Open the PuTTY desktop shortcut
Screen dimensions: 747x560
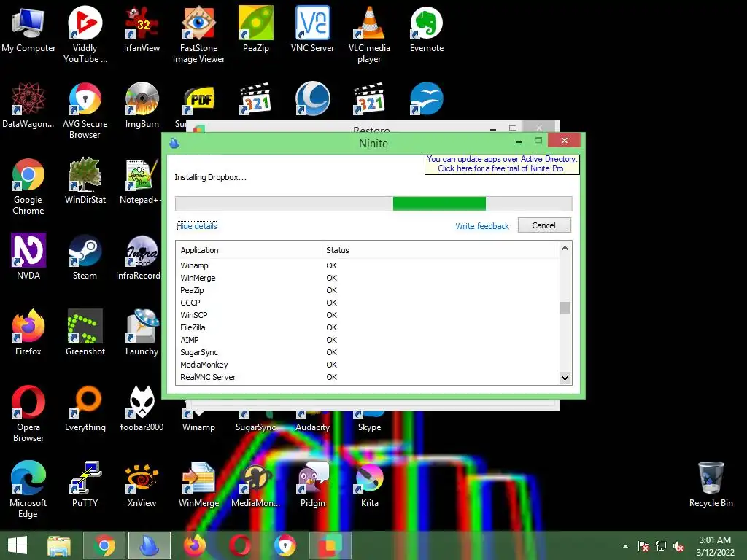coord(85,484)
